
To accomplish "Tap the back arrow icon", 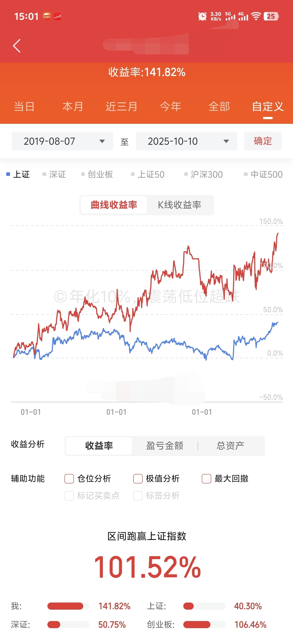I will 16,46.
